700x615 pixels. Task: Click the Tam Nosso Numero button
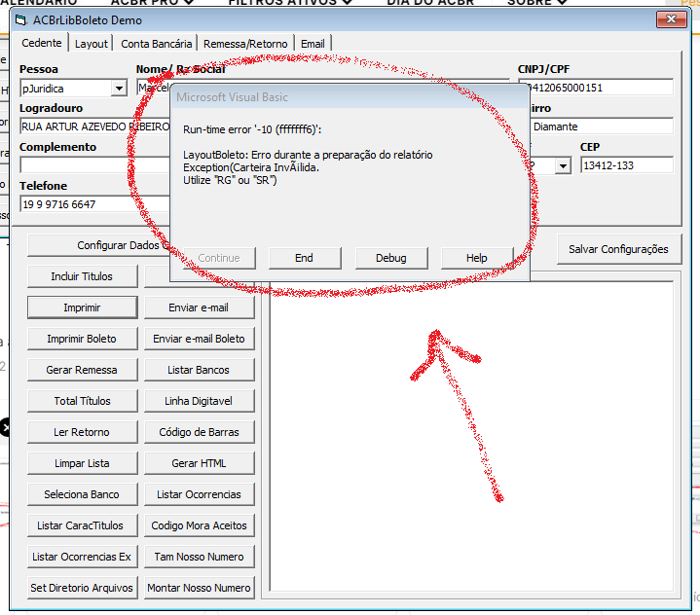point(200,557)
